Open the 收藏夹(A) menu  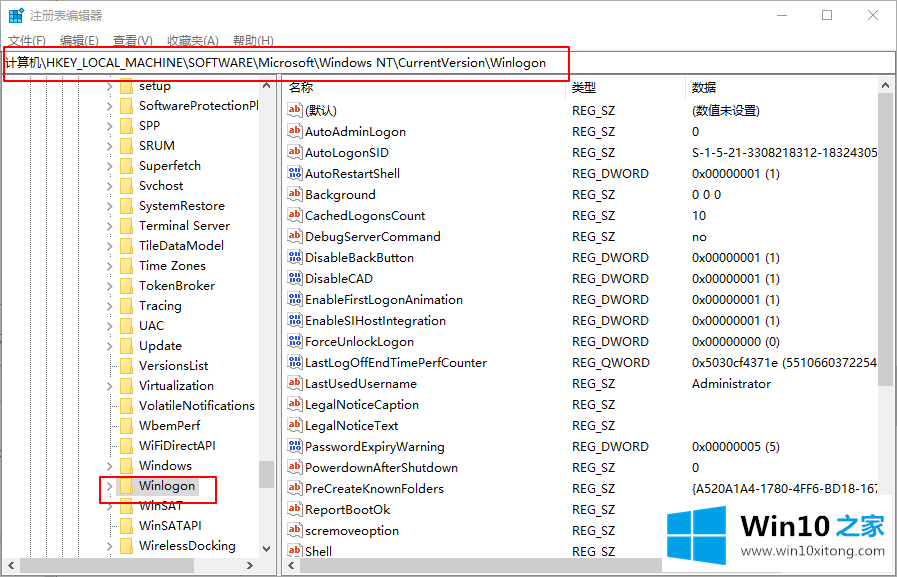coord(193,41)
